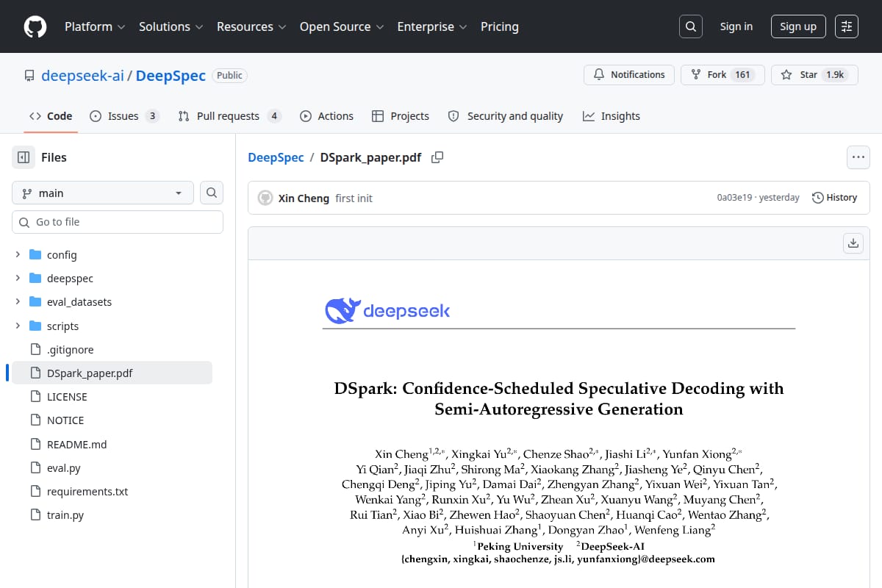The width and height of the screenshot is (882, 588).
Task: Open the deepseek-ai owner link
Action: (82, 76)
